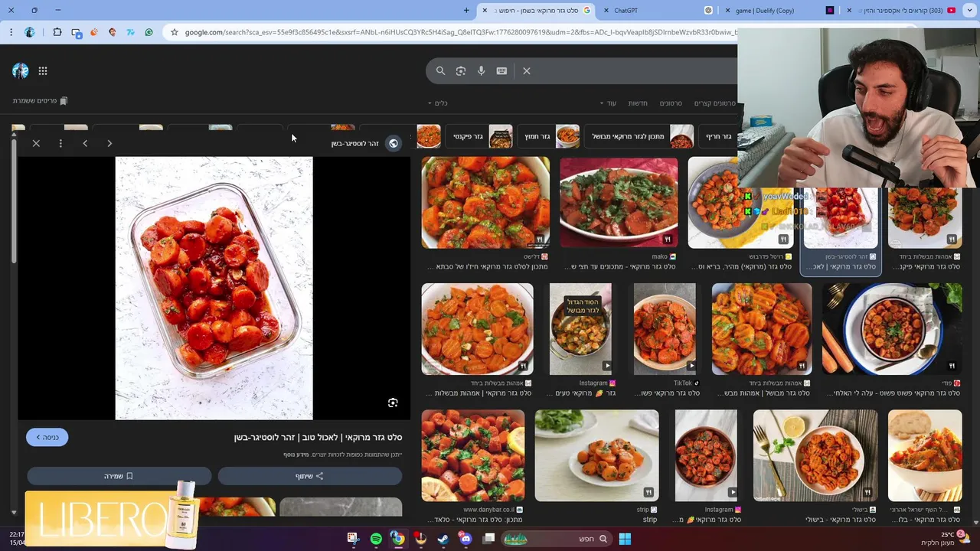Open the TikTok carrot salad thumbnail
Screen dimensions: 980x551
[665, 329]
